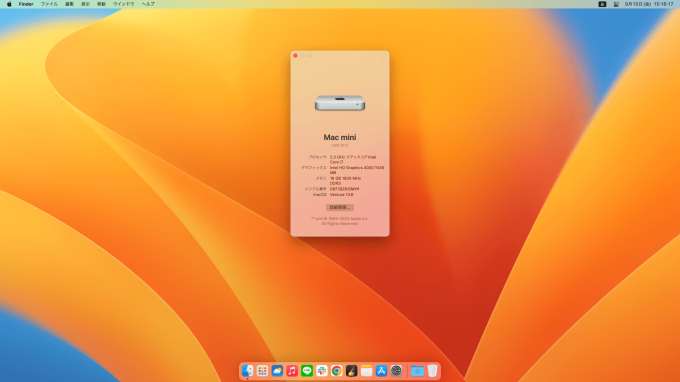Click the "Late 2012" model text
The height and width of the screenshot is (382, 680).
tap(340, 145)
